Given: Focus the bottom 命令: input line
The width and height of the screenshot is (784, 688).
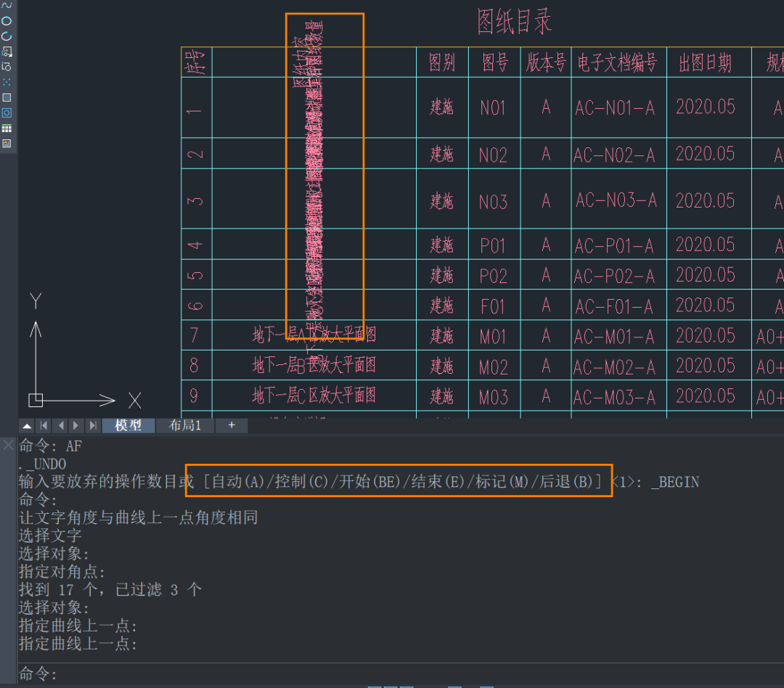Looking at the screenshot, I should [x=401, y=674].
